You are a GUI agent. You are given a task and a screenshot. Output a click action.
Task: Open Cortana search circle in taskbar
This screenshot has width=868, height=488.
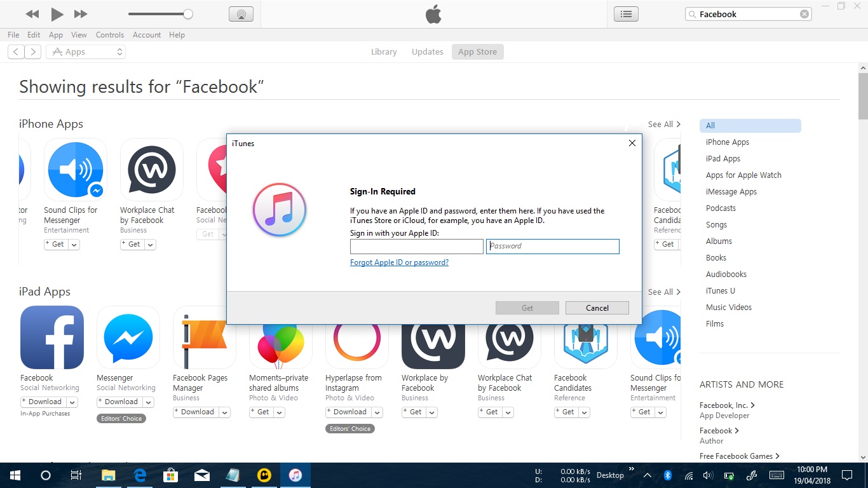pyautogui.click(x=46, y=475)
